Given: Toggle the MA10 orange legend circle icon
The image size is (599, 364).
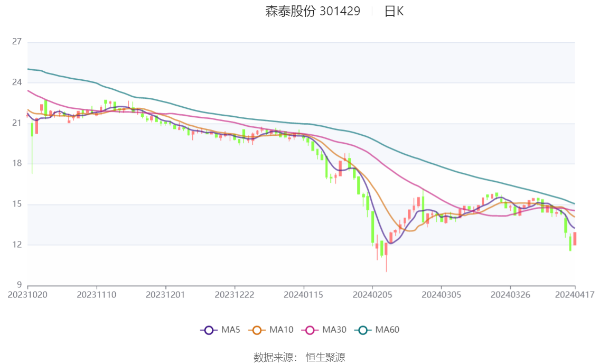Looking at the screenshot, I should (257, 330).
